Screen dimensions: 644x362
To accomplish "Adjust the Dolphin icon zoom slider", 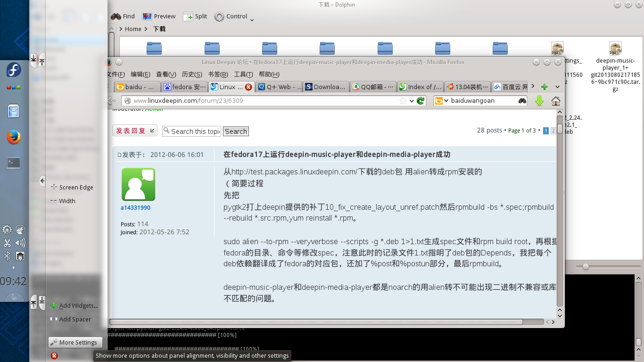I will click(586, 267).
